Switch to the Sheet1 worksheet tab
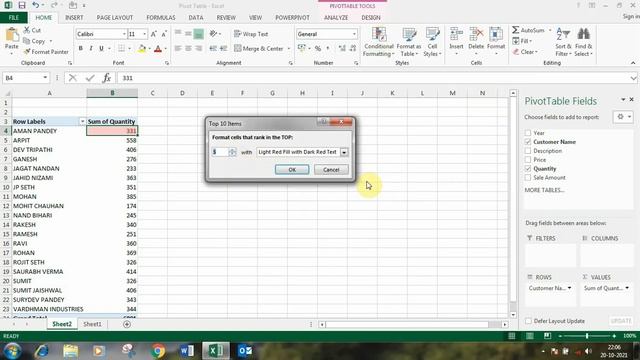 (92, 324)
